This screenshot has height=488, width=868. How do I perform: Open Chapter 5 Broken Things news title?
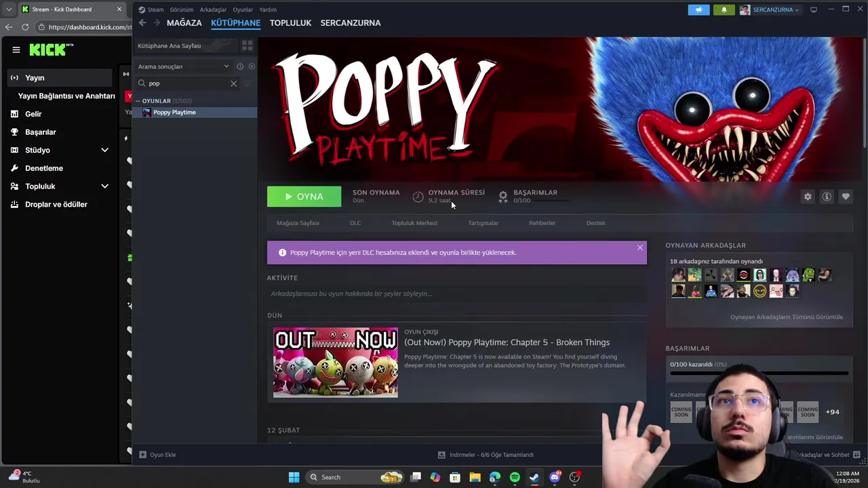click(x=507, y=342)
